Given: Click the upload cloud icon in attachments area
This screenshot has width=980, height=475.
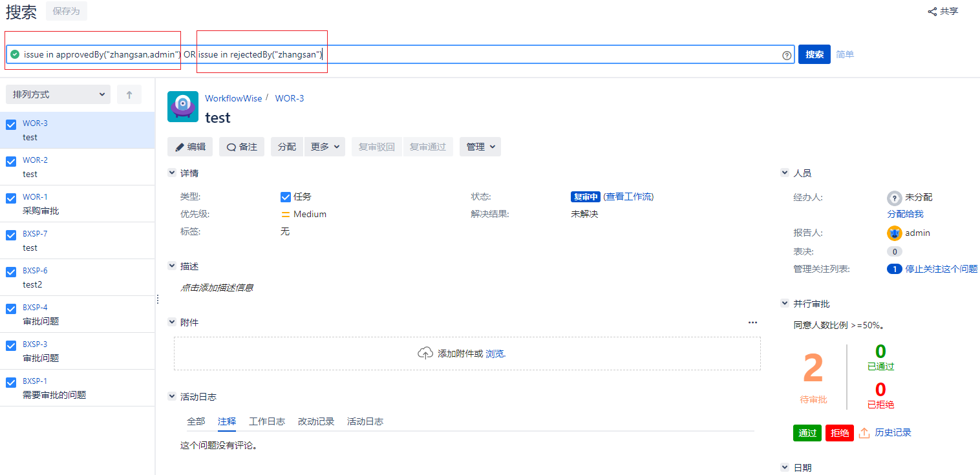Looking at the screenshot, I should point(425,354).
